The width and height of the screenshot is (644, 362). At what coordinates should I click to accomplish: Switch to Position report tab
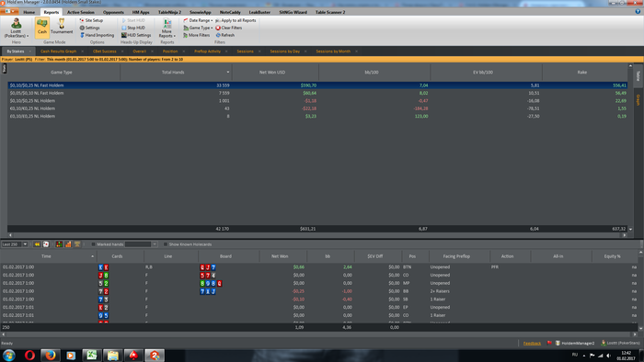tap(170, 51)
